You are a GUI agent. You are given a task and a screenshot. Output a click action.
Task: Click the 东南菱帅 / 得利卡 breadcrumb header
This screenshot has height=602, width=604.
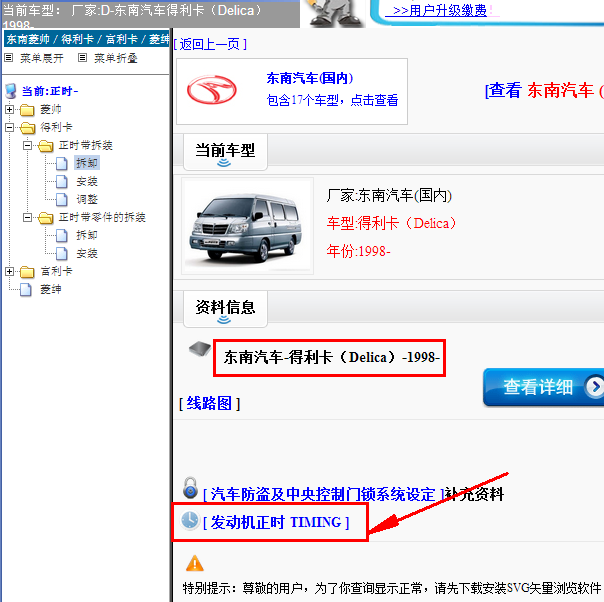tap(87, 39)
